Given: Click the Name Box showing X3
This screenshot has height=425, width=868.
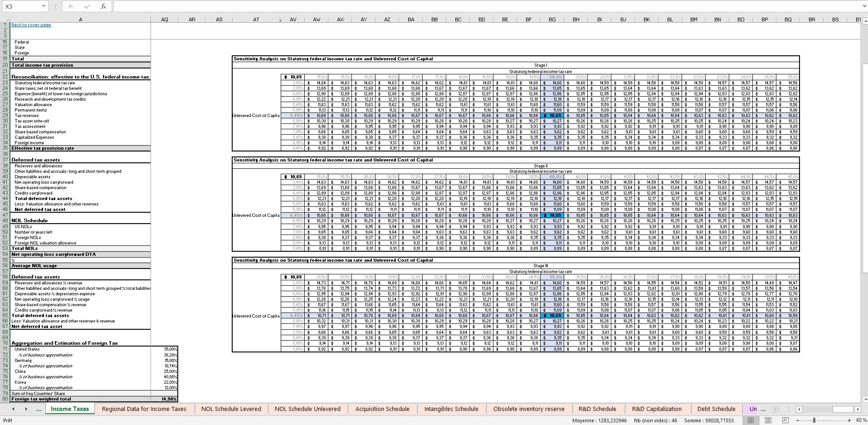Looking at the screenshot, I should click(x=21, y=6).
